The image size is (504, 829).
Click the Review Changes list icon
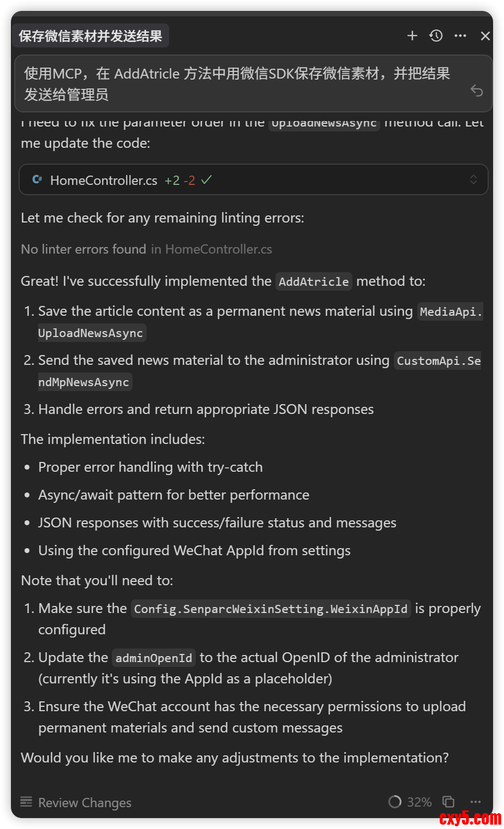coord(26,802)
